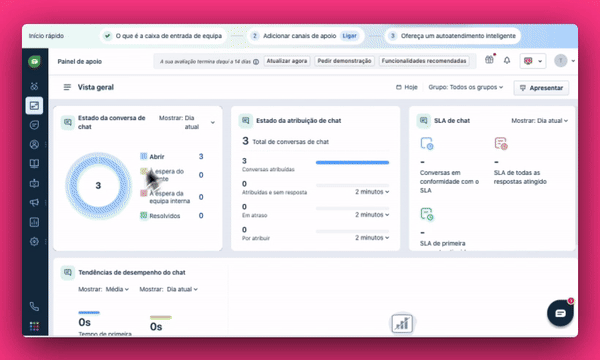This screenshot has height=360, width=600.
Task: Select the dashboard sidebar icon
Action: 34,105
